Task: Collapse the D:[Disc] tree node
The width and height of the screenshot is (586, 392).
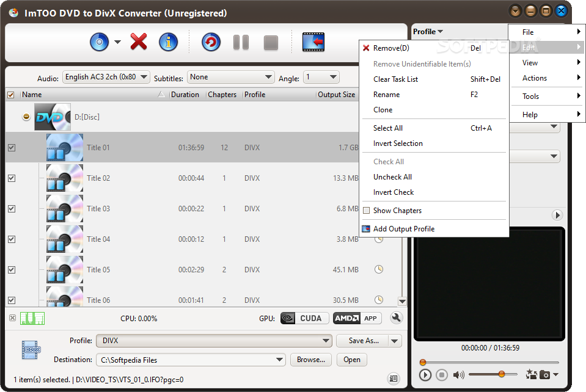Action: (x=26, y=117)
